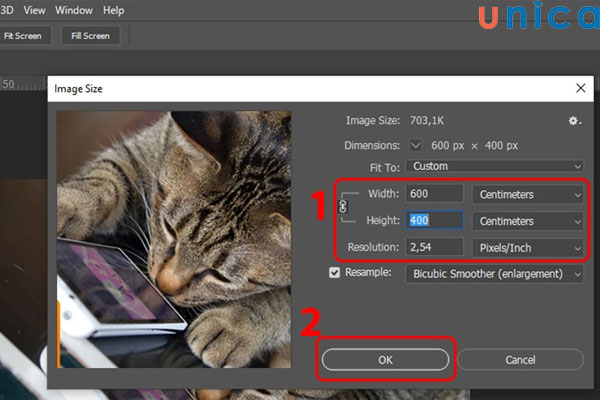Open the Window menu

[74, 10]
